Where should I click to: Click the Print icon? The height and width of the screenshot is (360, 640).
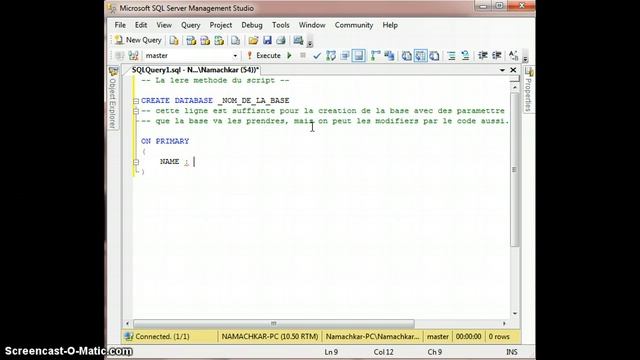[x=281, y=40]
